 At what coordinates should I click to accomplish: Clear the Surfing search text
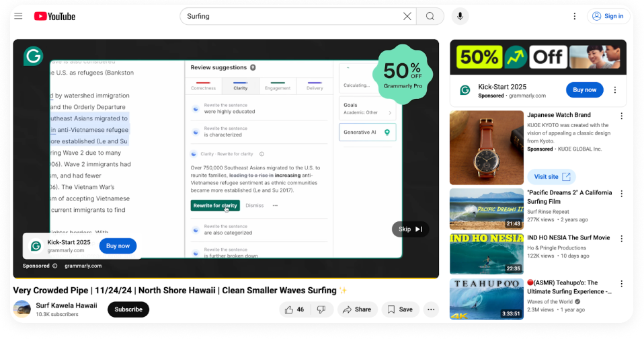tap(407, 16)
